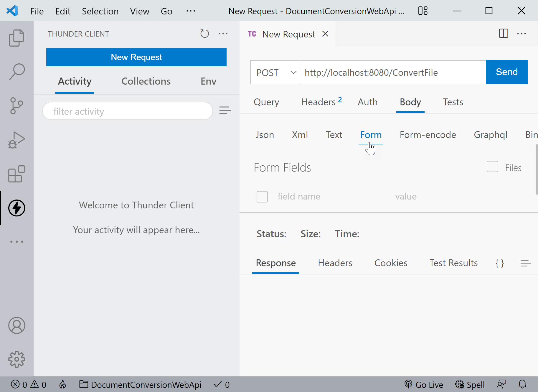Open Run and Debug view
Screen dimensions: 538x392
pos(17,140)
